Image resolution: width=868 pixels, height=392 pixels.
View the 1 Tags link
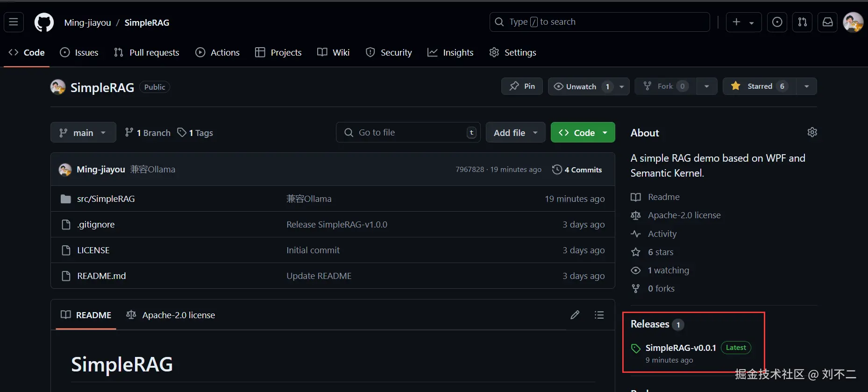click(x=195, y=133)
